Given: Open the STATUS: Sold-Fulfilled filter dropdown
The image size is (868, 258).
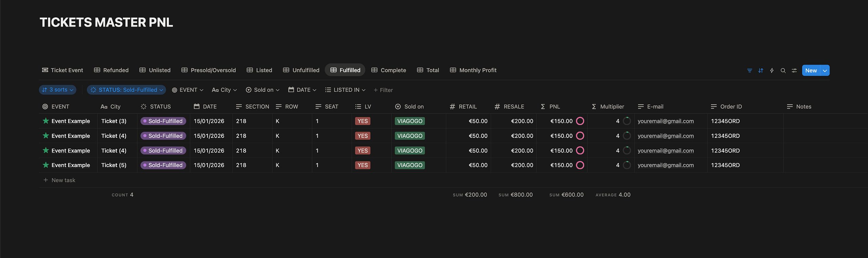Looking at the screenshot, I should (126, 90).
